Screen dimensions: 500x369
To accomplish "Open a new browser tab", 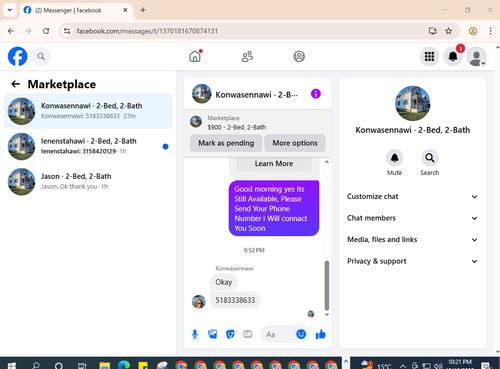I will [143, 10].
